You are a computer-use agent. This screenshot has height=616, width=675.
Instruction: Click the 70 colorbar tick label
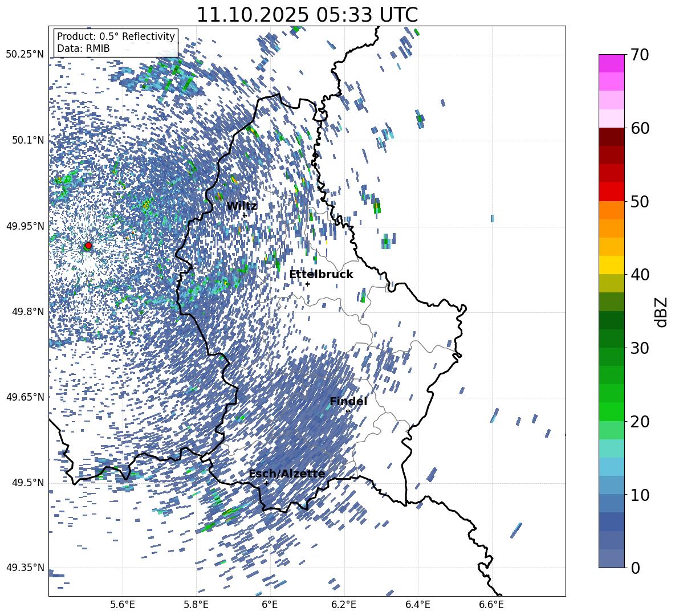[640, 55]
